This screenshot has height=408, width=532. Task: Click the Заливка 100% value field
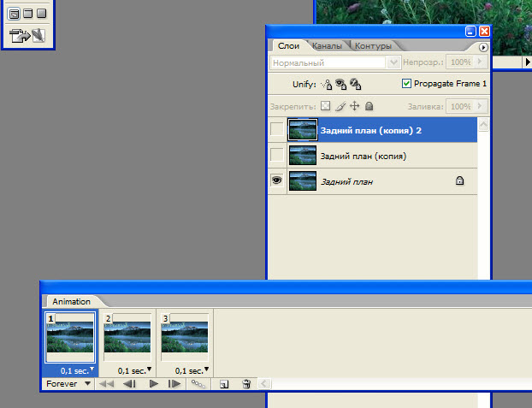pyautogui.click(x=460, y=106)
